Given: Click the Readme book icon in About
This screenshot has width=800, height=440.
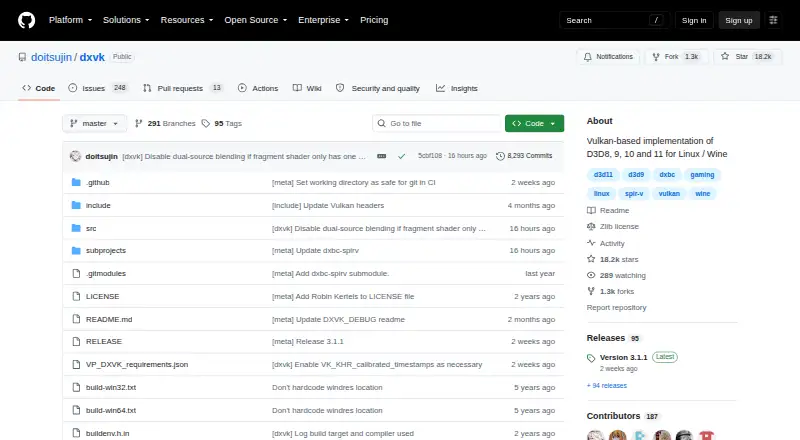Looking at the screenshot, I should pyautogui.click(x=591, y=210).
